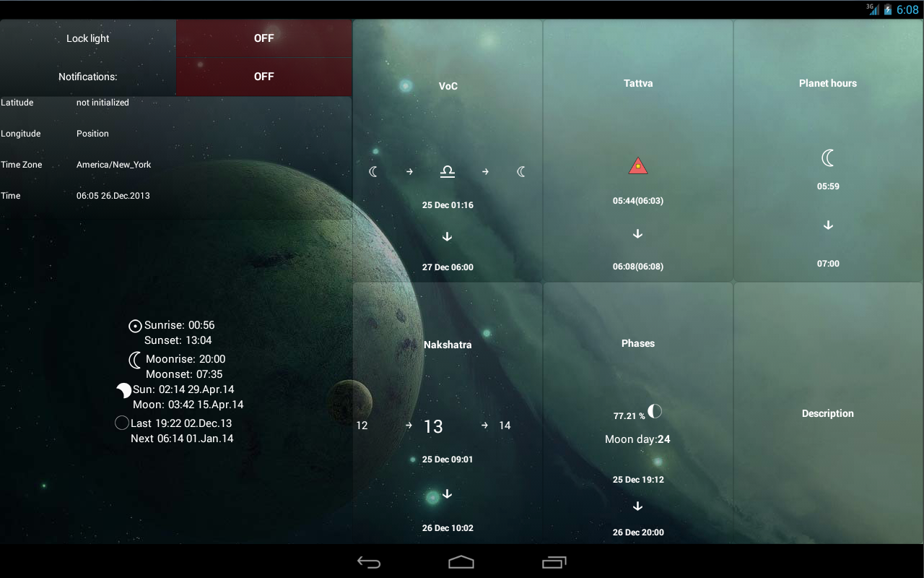Tap the Tattva time '05:44(06:03)'
Image resolution: width=924 pixels, height=578 pixels.
(638, 201)
